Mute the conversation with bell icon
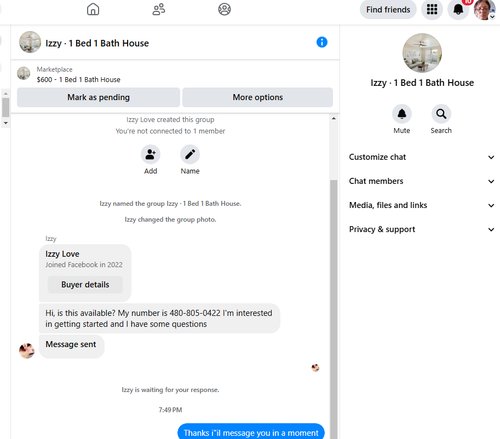 click(402, 114)
